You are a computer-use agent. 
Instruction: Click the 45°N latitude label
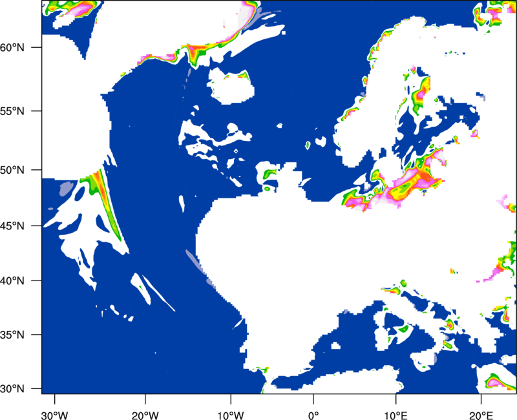tap(12, 226)
